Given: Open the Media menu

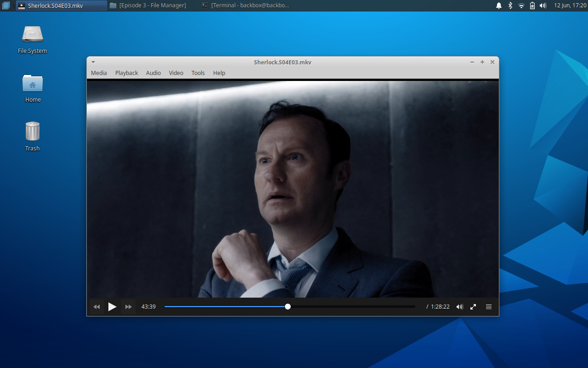Looking at the screenshot, I should (98, 73).
